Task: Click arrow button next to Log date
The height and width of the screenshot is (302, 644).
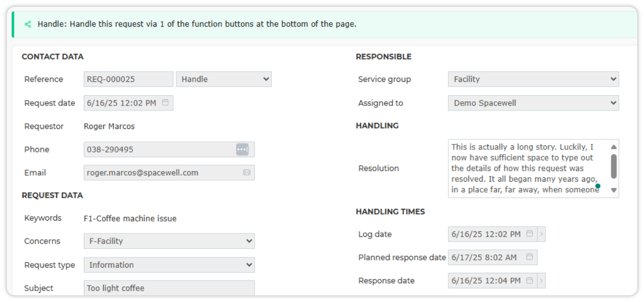Action: coord(541,234)
